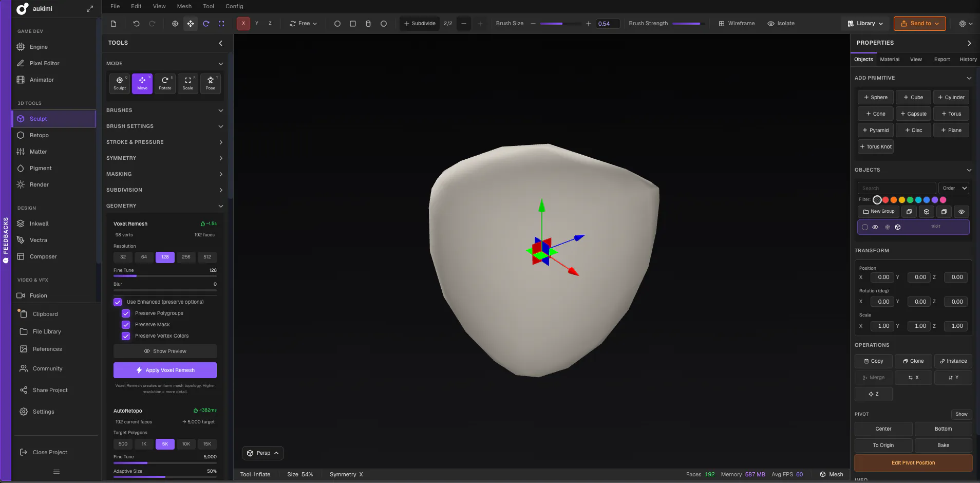Open the Library dropdown
Image resolution: width=980 pixels, height=483 pixels.
click(865, 24)
